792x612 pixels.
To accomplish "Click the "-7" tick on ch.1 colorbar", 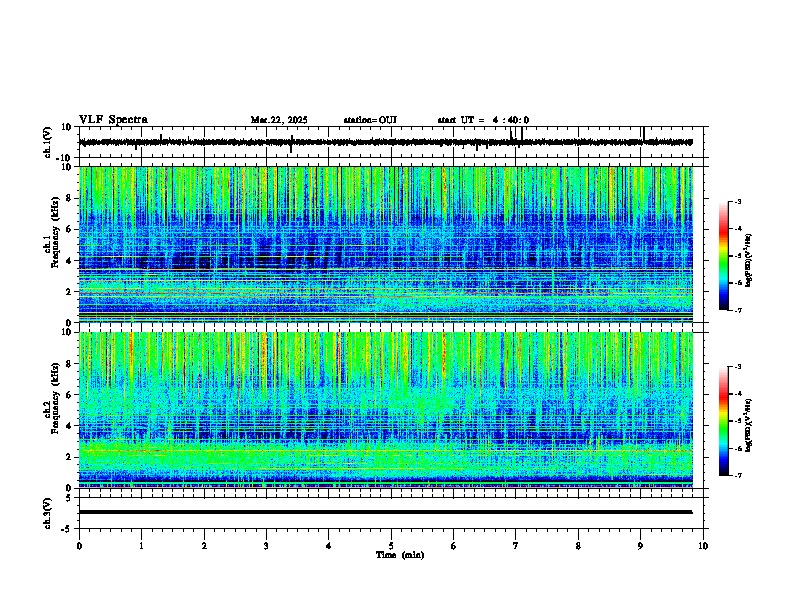I will pos(738,311).
